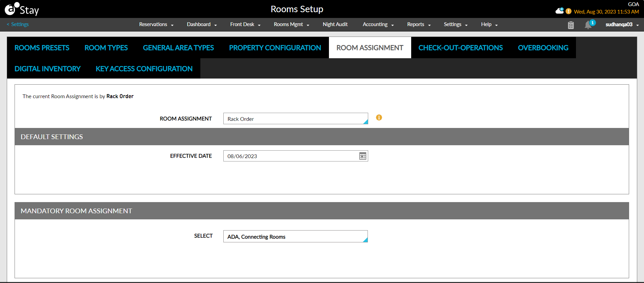
Task: Expand the Rooms Mgmt menu
Action: click(x=291, y=24)
